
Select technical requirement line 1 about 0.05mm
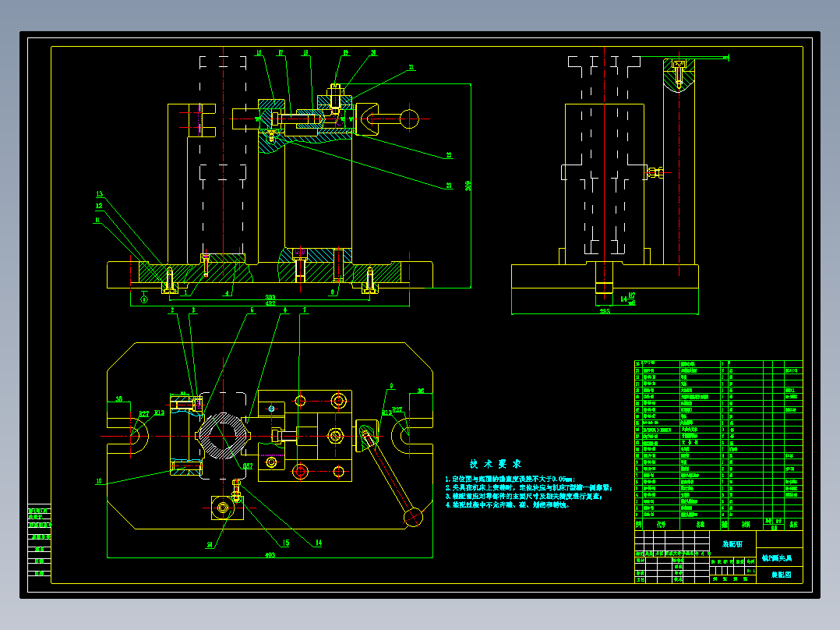click(x=510, y=479)
